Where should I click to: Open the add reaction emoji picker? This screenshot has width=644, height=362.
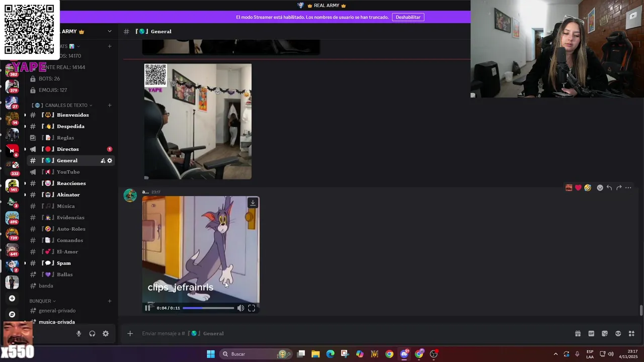[x=600, y=188]
